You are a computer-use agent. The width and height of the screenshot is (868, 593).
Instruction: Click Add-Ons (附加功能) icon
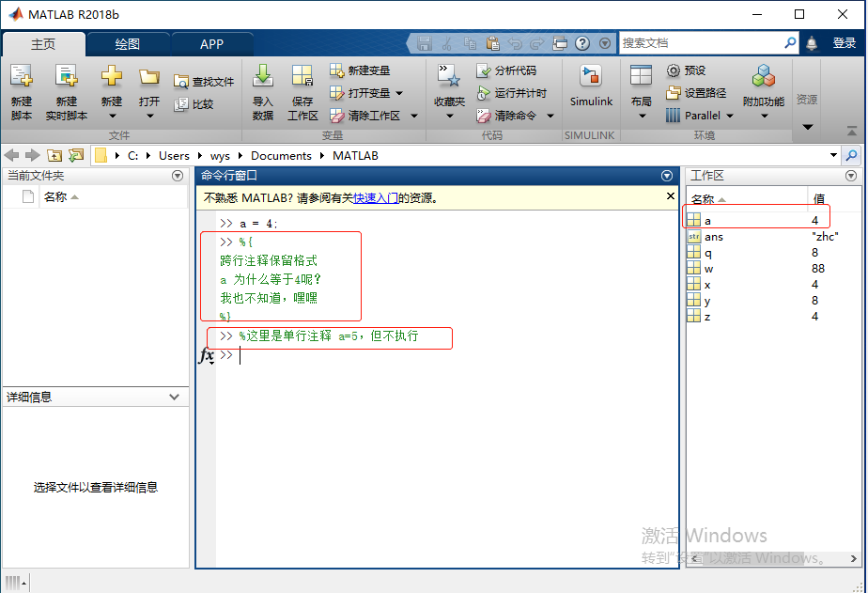tap(764, 76)
